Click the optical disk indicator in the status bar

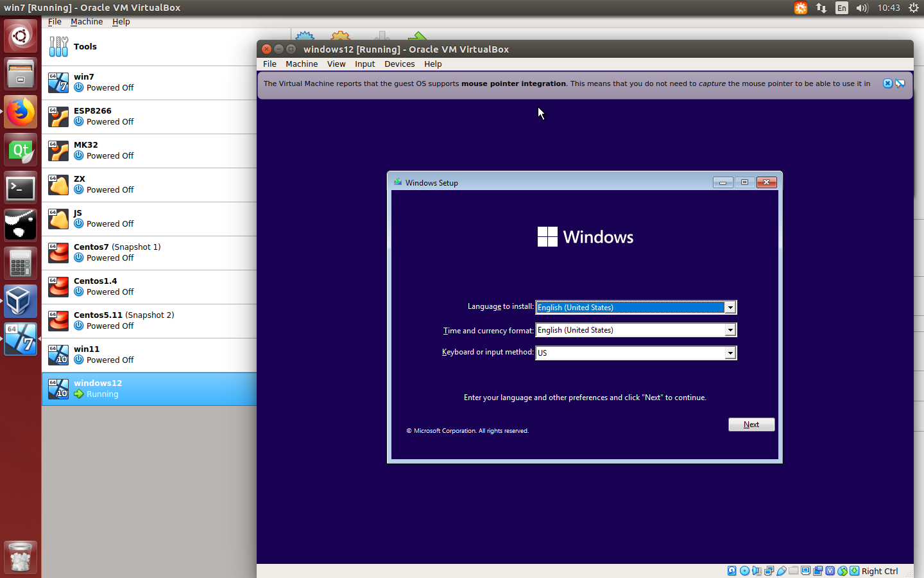point(744,570)
